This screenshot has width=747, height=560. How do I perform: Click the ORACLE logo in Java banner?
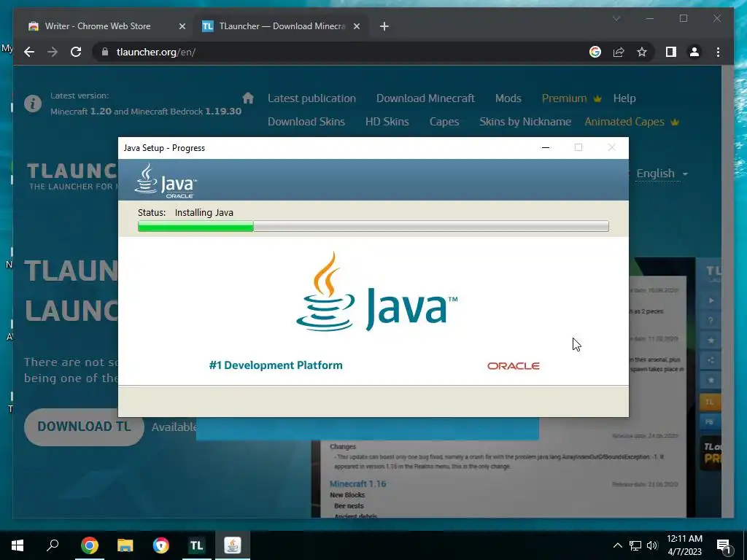pos(513,366)
